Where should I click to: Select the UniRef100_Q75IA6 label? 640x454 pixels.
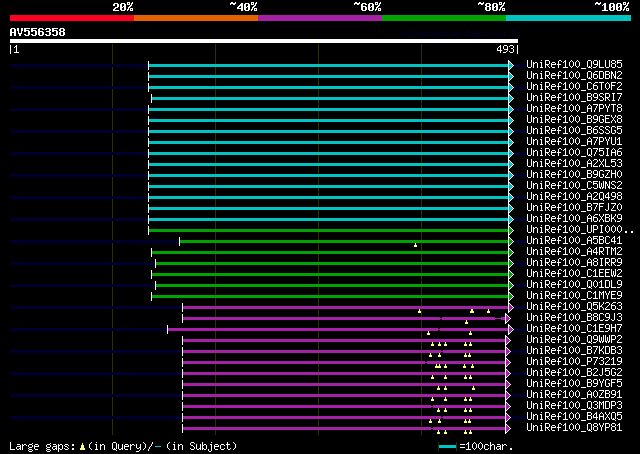pos(574,153)
